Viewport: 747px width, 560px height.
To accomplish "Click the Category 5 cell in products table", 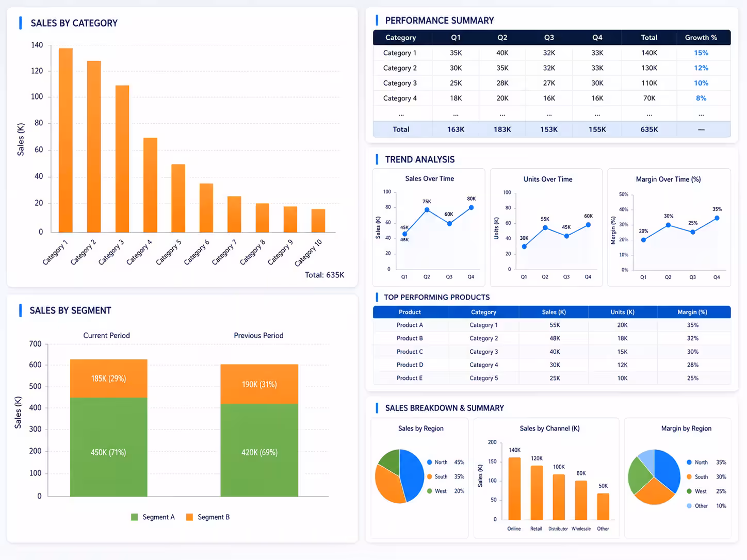I will tap(483, 378).
